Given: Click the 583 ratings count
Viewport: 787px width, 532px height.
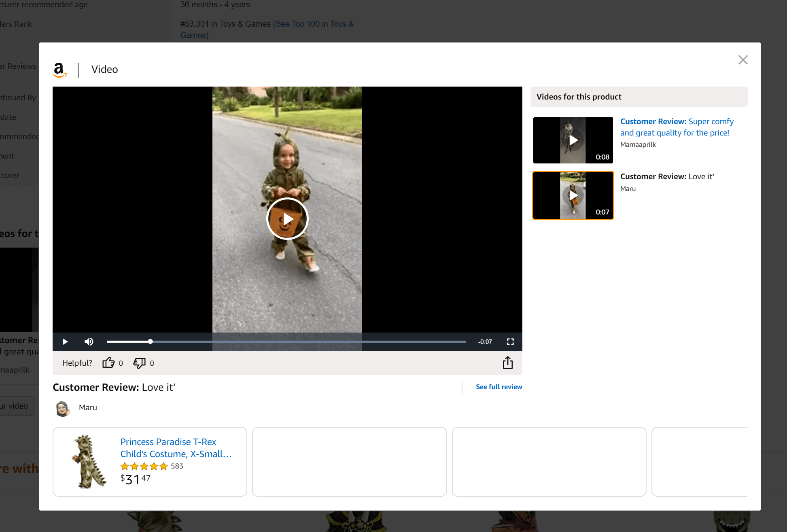Looking at the screenshot, I should (177, 466).
